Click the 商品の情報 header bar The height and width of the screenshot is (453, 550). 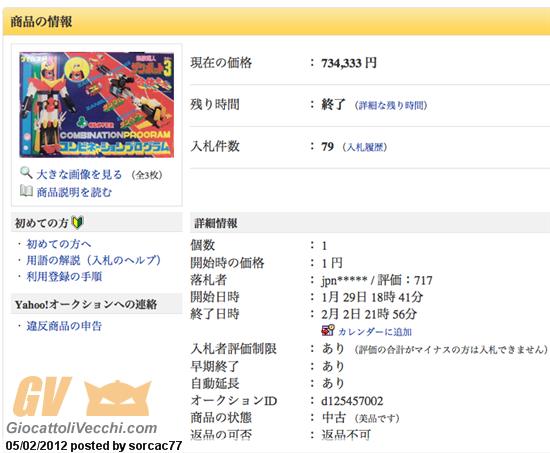point(276,22)
